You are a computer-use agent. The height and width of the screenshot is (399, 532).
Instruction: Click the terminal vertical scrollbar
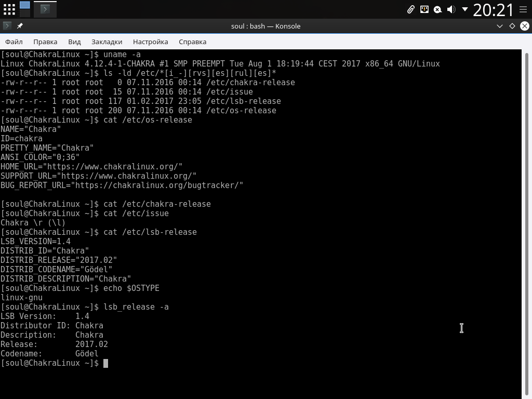click(527, 224)
